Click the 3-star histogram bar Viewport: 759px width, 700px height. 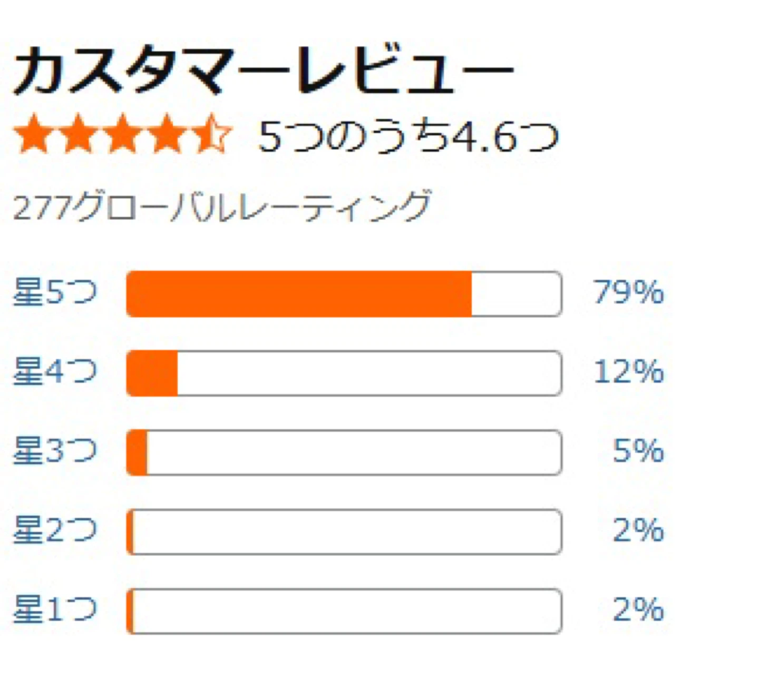[x=344, y=452]
